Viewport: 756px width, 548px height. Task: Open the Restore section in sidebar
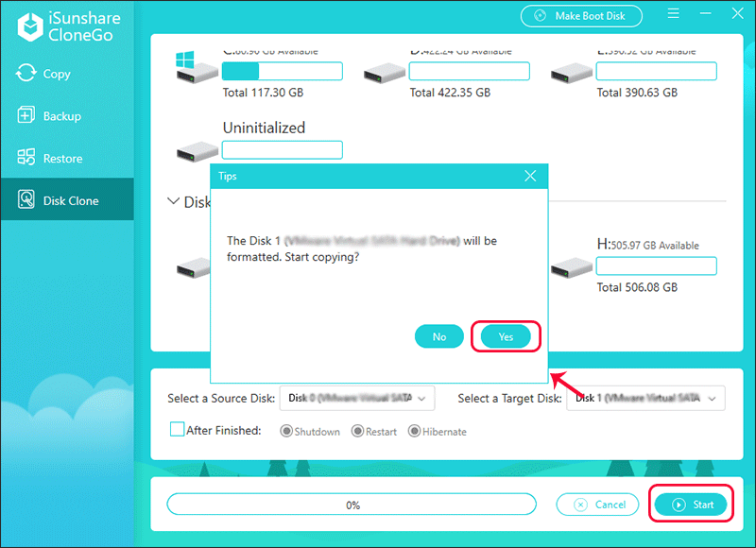61,159
